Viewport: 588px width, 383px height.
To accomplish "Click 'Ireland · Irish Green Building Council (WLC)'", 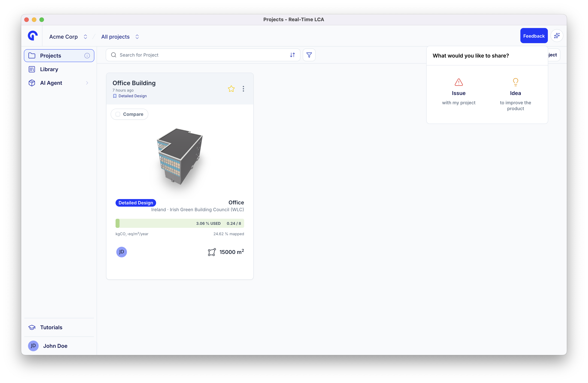I will pos(197,210).
